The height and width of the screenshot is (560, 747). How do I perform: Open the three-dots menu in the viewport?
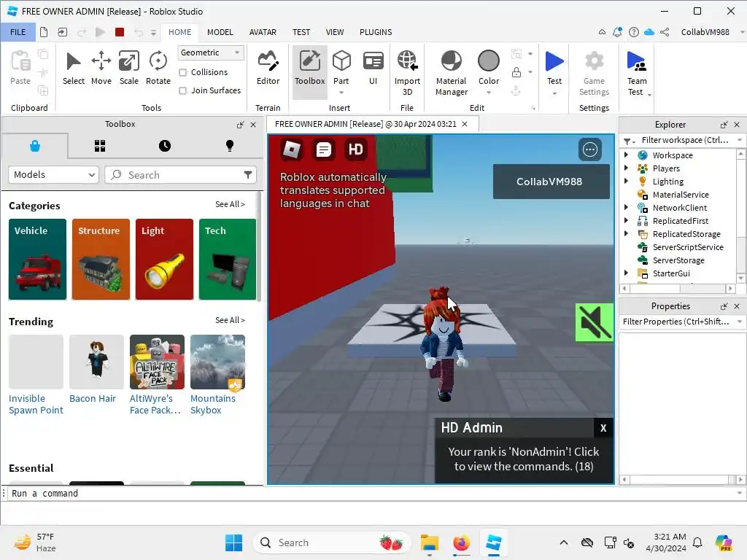(589, 149)
